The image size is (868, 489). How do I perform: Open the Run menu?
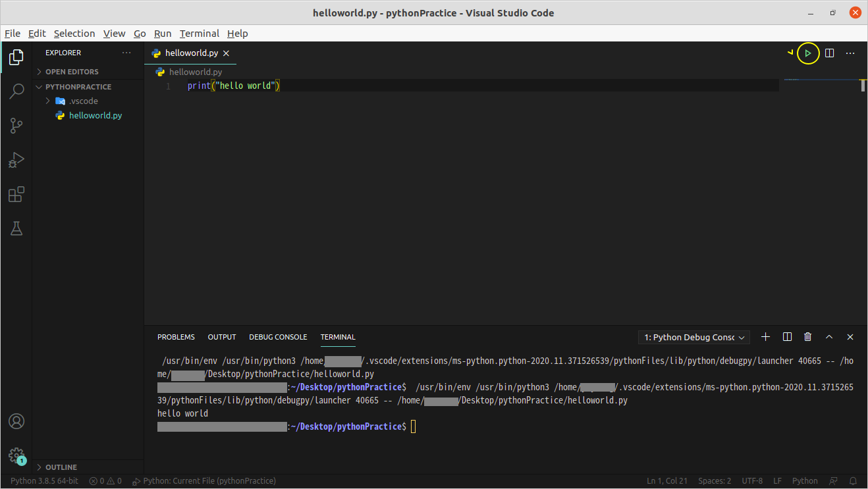[163, 34]
